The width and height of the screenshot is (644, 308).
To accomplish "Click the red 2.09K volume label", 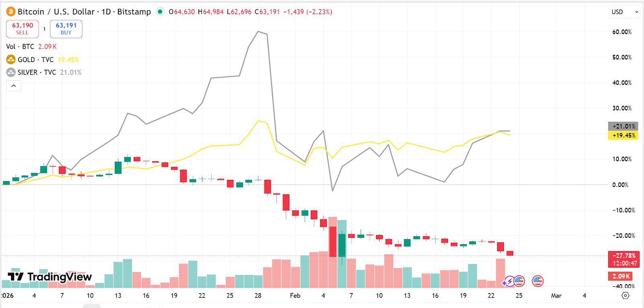I will [x=620, y=276].
